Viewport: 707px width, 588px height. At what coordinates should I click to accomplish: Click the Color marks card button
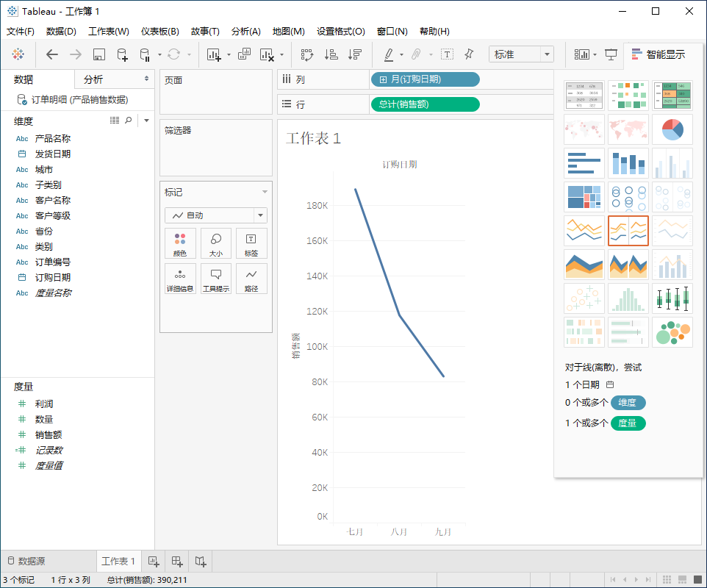[x=180, y=243]
